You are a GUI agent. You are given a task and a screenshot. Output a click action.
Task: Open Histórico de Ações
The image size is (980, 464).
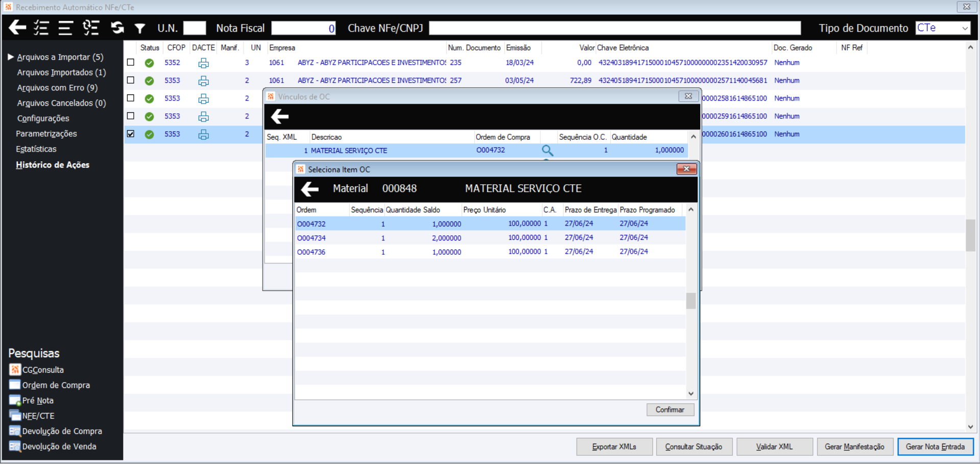coord(53,165)
